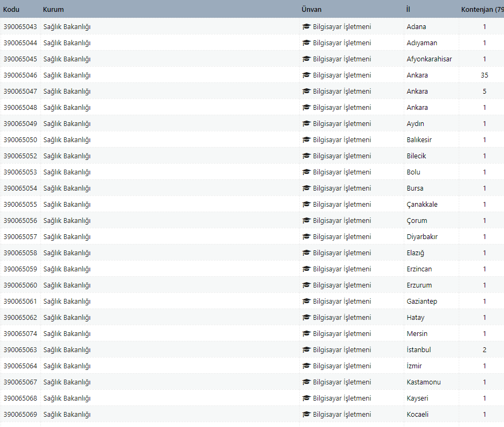Click the Erzincan province cell
This screenshot has height=427, width=504.
[419, 269]
